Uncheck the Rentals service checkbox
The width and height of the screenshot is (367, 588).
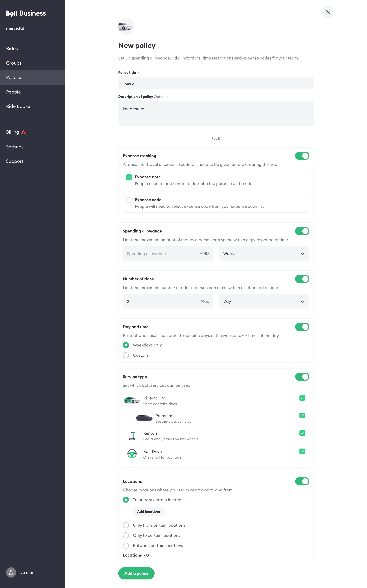click(x=302, y=433)
